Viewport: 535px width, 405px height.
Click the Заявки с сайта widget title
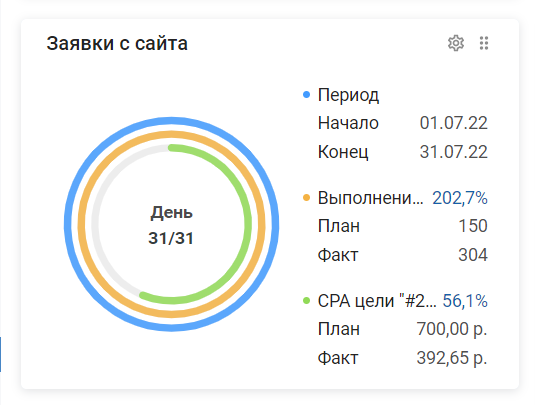point(117,43)
